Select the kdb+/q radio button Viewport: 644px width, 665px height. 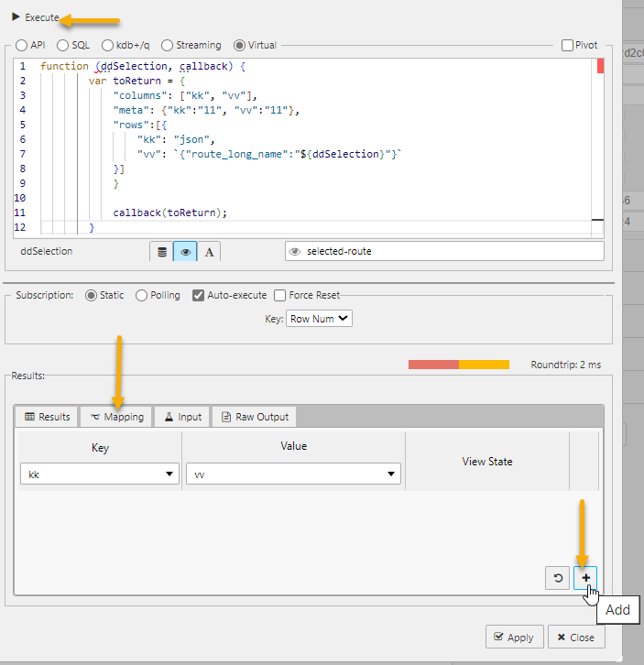(107, 46)
